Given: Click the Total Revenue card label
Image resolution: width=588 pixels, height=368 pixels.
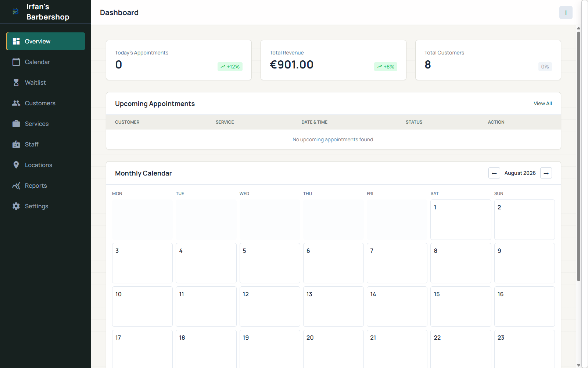Looking at the screenshot, I should [x=287, y=53].
